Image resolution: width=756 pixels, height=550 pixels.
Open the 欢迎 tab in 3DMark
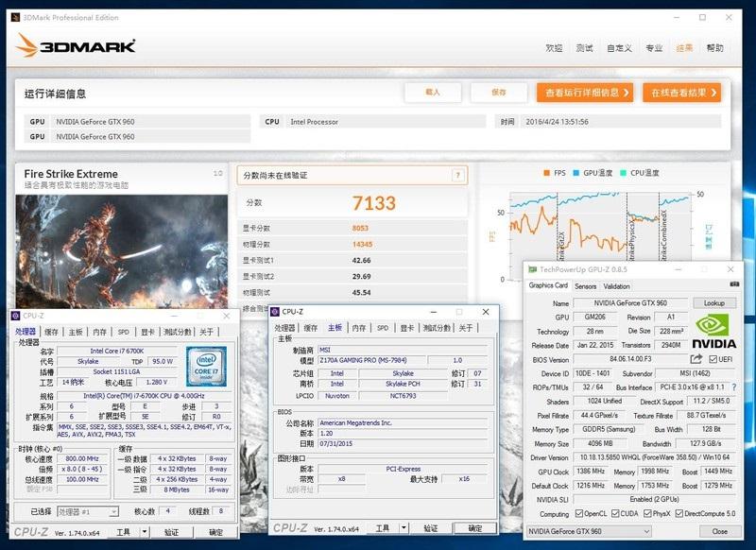(554, 47)
